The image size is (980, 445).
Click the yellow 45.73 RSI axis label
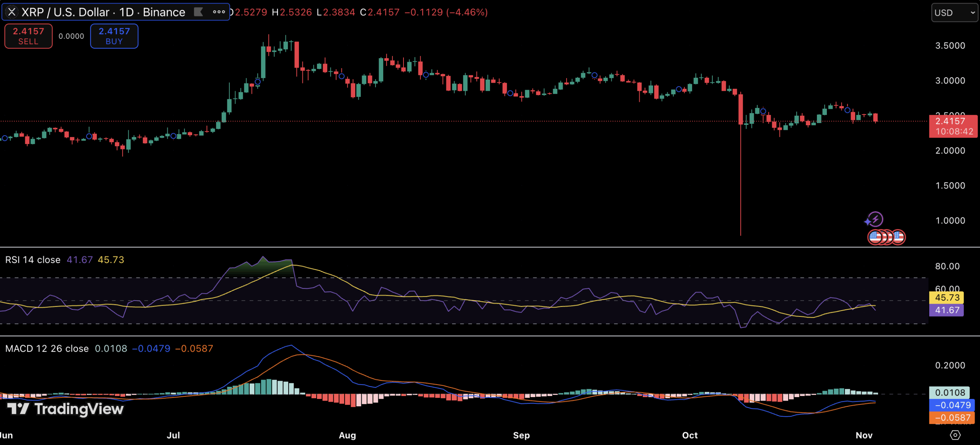pos(947,298)
